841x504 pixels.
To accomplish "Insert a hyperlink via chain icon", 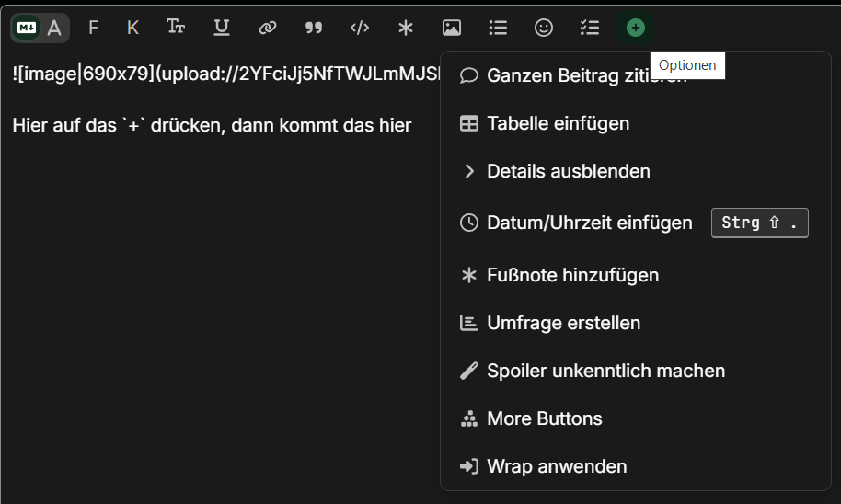I will 268,28.
